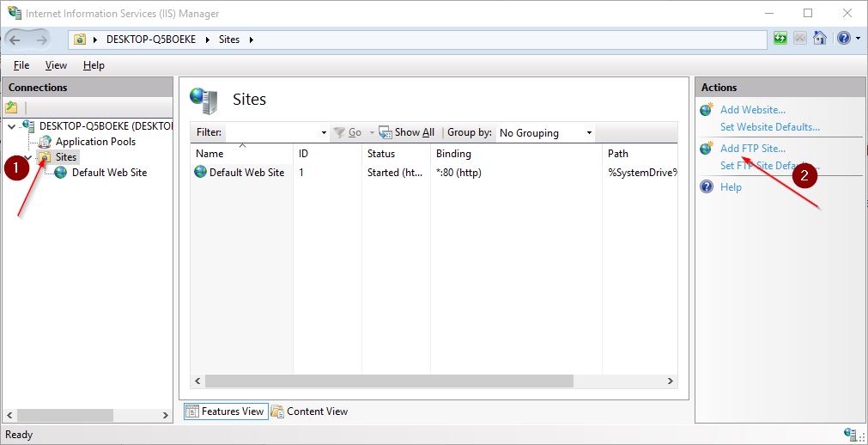
Task: Click the Default Web Site globe in tree
Action: (x=61, y=173)
